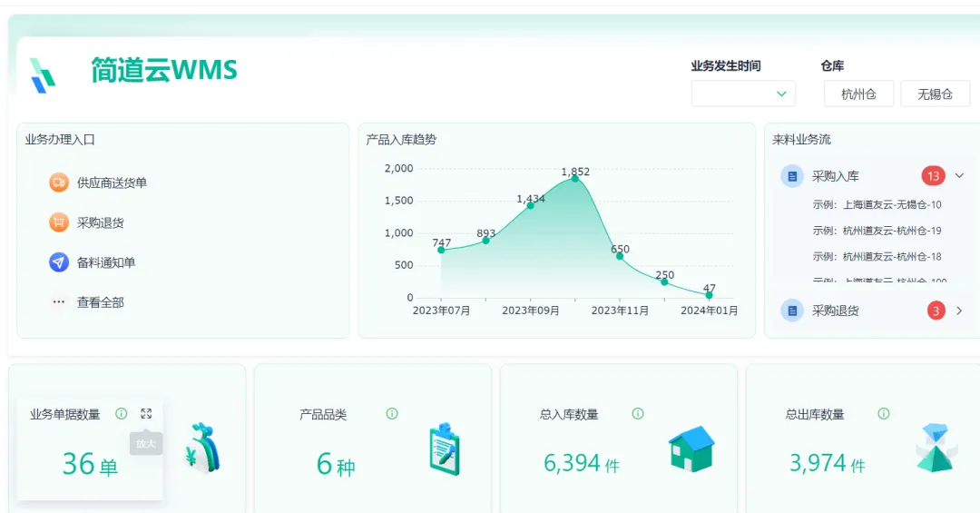980x513 pixels.
Task: Open the 供应商送货单 entry
Action: pyautogui.click(x=112, y=183)
